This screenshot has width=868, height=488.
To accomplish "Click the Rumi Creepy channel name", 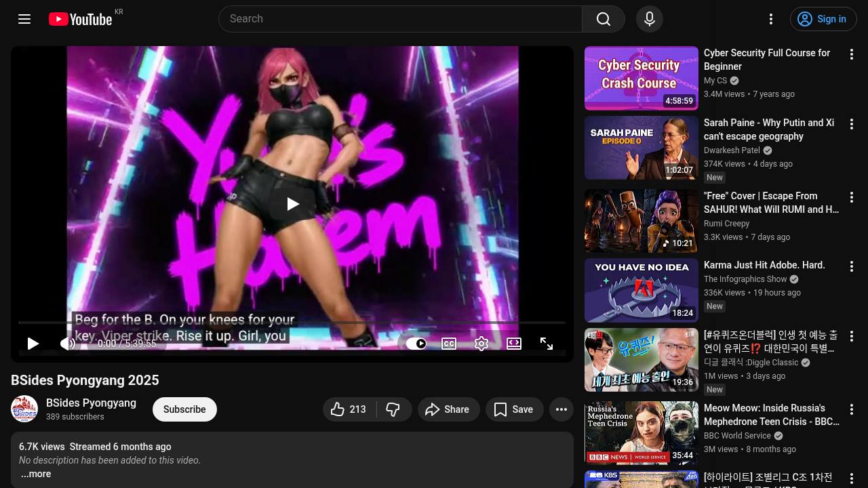I will point(726,224).
